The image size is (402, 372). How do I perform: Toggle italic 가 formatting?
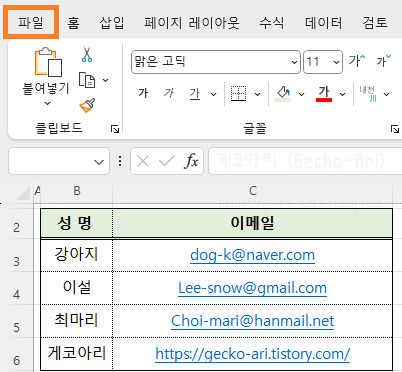(x=169, y=93)
